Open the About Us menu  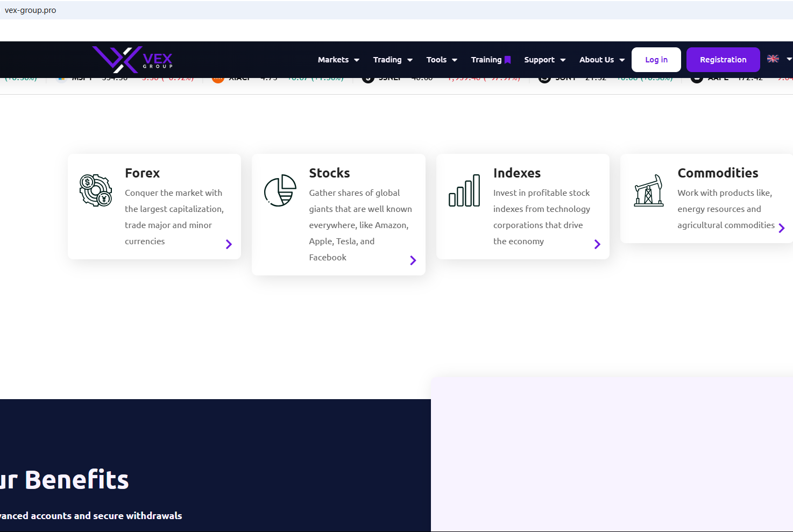click(x=601, y=60)
